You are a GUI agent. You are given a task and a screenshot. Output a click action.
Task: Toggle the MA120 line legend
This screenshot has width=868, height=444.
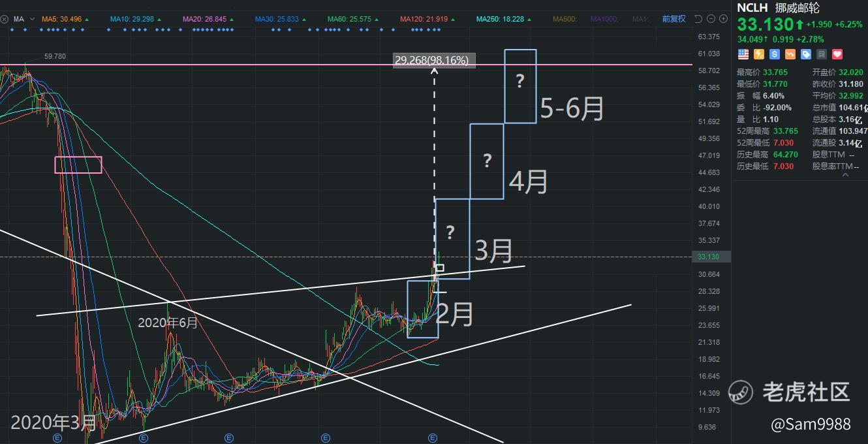click(424, 19)
